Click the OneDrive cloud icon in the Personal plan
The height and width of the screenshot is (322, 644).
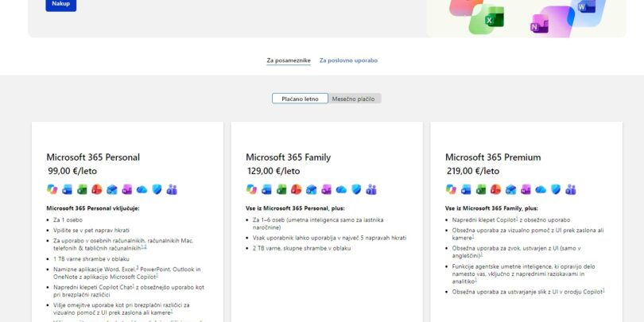pyautogui.click(x=142, y=189)
